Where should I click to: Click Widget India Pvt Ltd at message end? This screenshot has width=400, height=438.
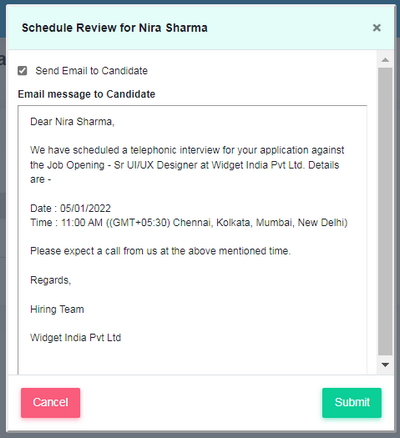pyautogui.click(x=75, y=338)
